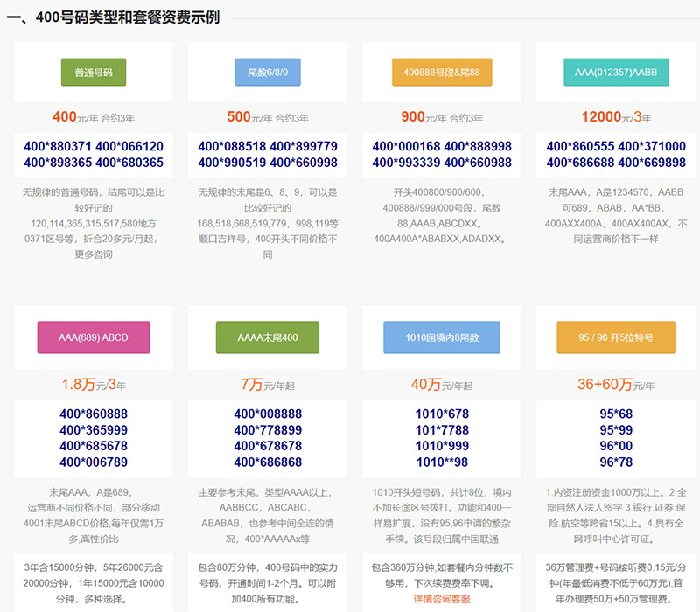Click the green AAAA末尾400 badge
700x612 pixels.
tap(267, 337)
